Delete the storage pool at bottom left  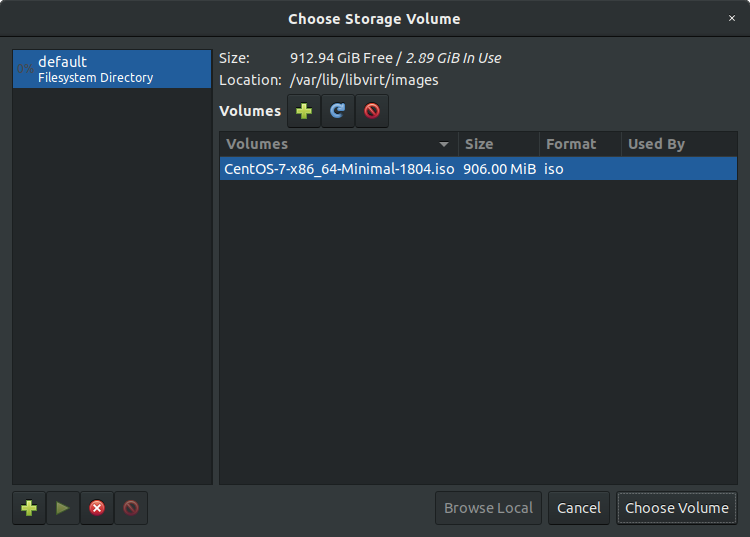click(x=131, y=508)
